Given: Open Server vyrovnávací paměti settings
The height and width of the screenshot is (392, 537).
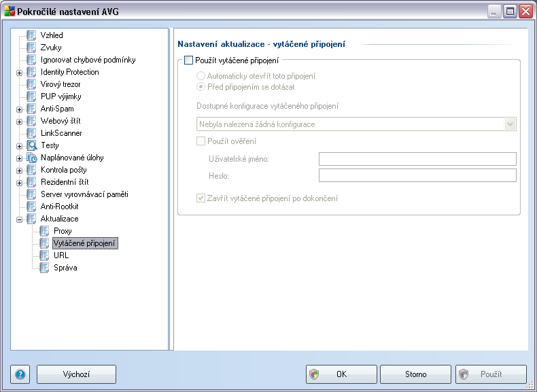Looking at the screenshot, I should tap(84, 194).
